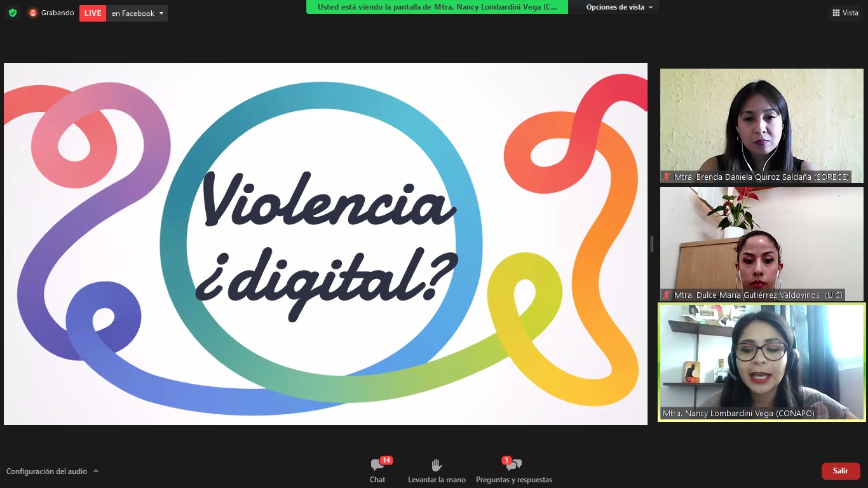This screenshot has width=868, height=488.
Task: Click the Configuración del audio label
Action: [x=46, y=471]
